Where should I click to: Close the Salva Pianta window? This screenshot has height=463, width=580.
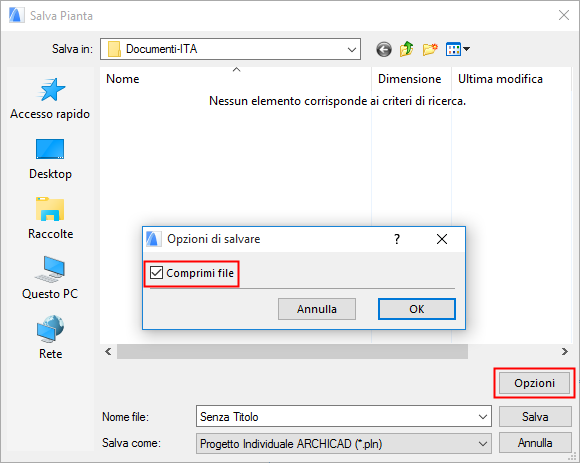coord(564,16)
